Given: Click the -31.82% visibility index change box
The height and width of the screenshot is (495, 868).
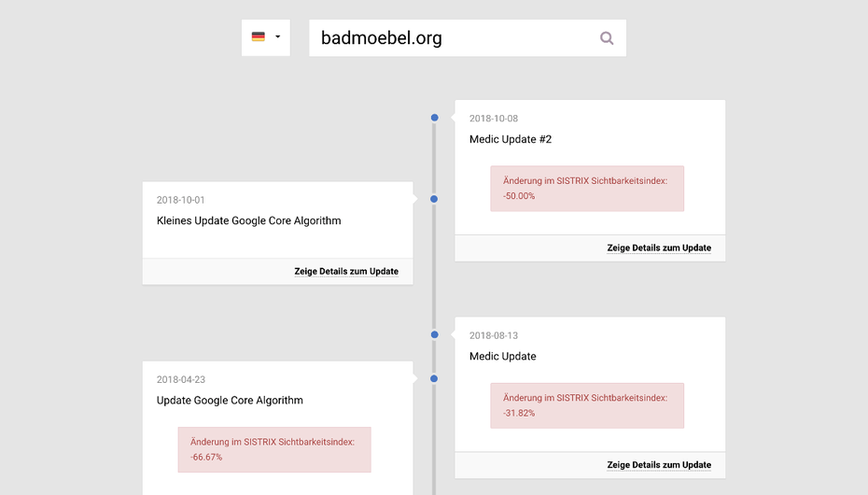Looking at the screenshot, I should pos(587,405).
